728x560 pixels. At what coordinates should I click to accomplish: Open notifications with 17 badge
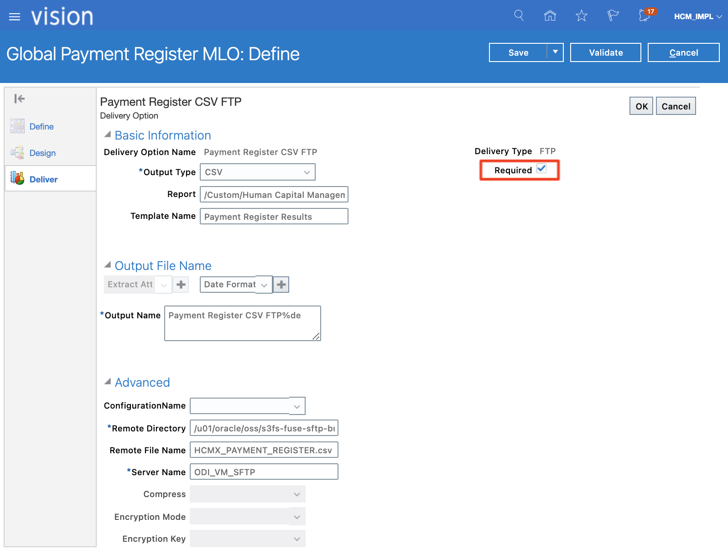pyautogui.click(x=645, y=16)
